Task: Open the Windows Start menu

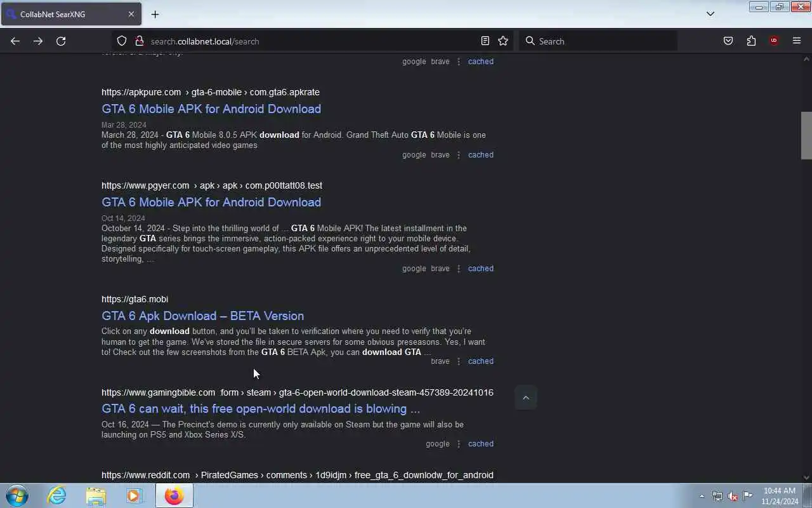Action: click(x=16, y=495)
